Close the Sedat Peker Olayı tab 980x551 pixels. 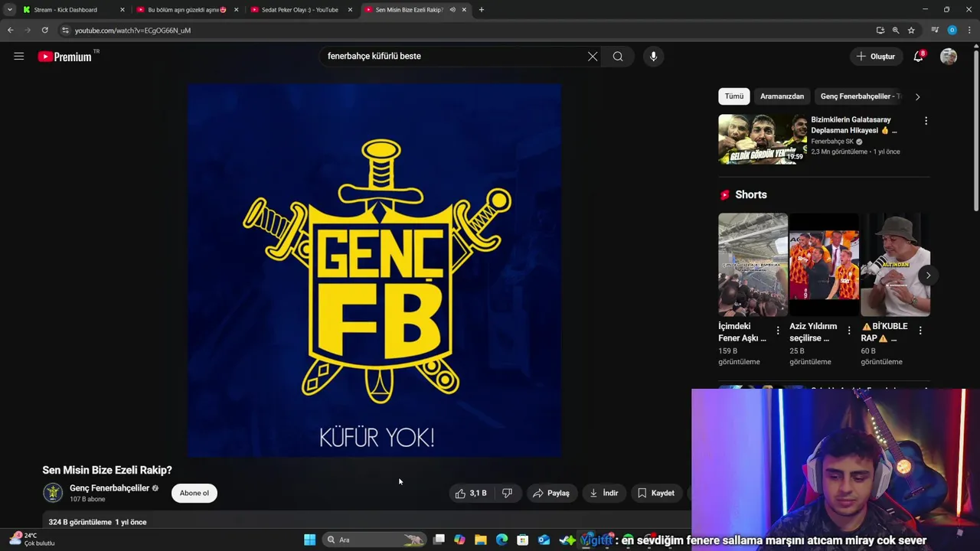click(x=350, y=10)
